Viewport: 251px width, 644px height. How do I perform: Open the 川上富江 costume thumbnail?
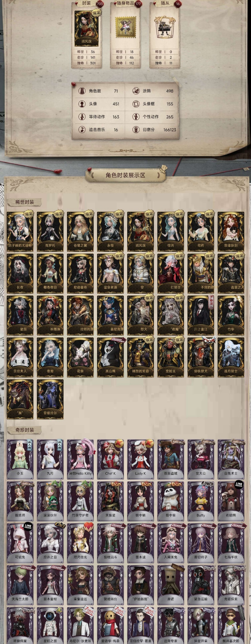click(x=201, y=315)
